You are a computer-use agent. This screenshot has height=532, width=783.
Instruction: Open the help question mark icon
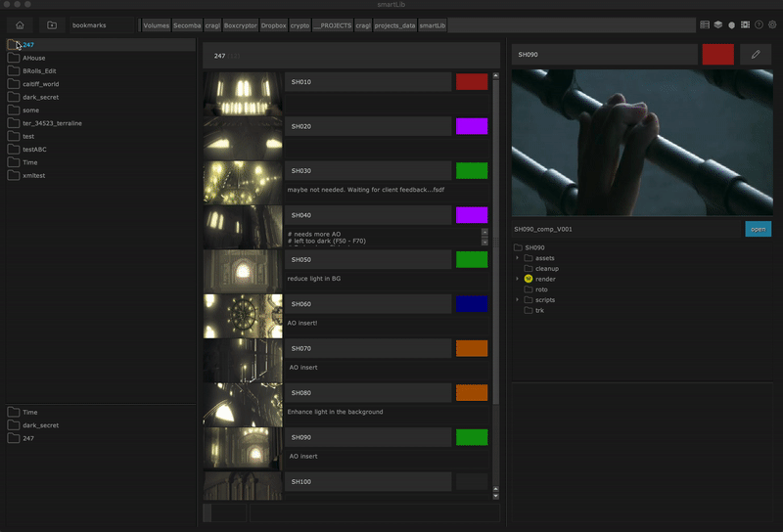759,24
